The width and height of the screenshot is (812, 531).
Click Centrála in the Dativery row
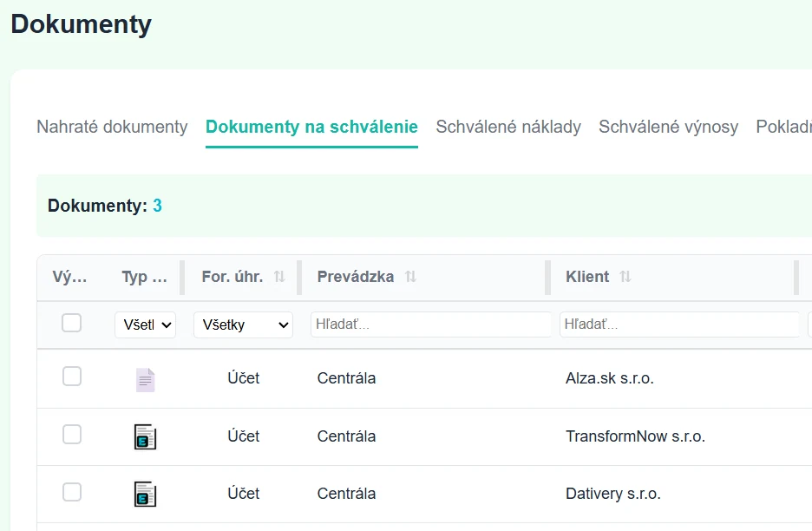coord(346,494)
